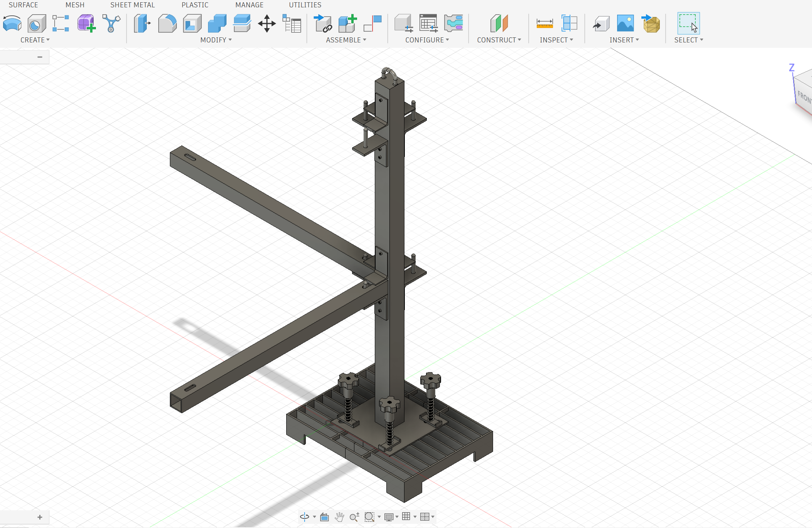
Task: Select the Hole tool icon
Action: 37,24
